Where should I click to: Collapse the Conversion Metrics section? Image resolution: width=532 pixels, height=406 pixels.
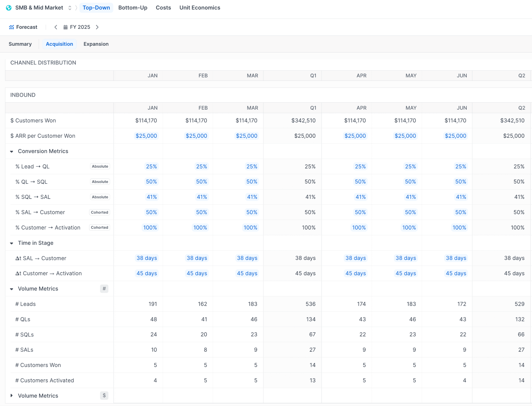coord(11,151)
